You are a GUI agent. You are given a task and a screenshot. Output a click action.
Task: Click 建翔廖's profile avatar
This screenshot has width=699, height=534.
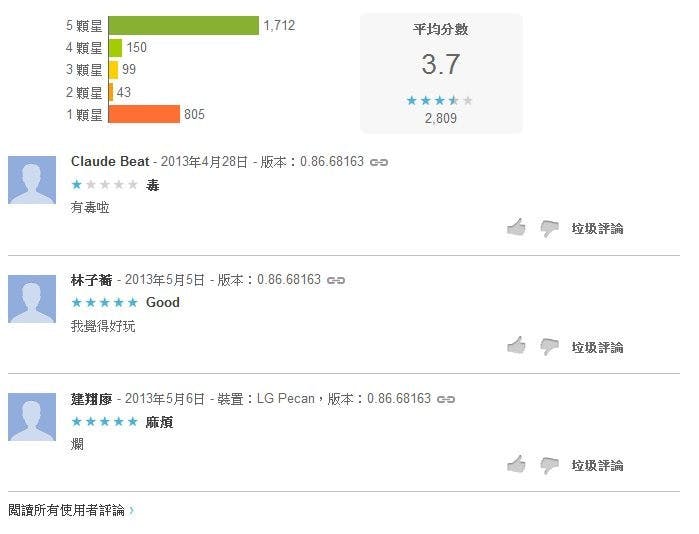32,417
